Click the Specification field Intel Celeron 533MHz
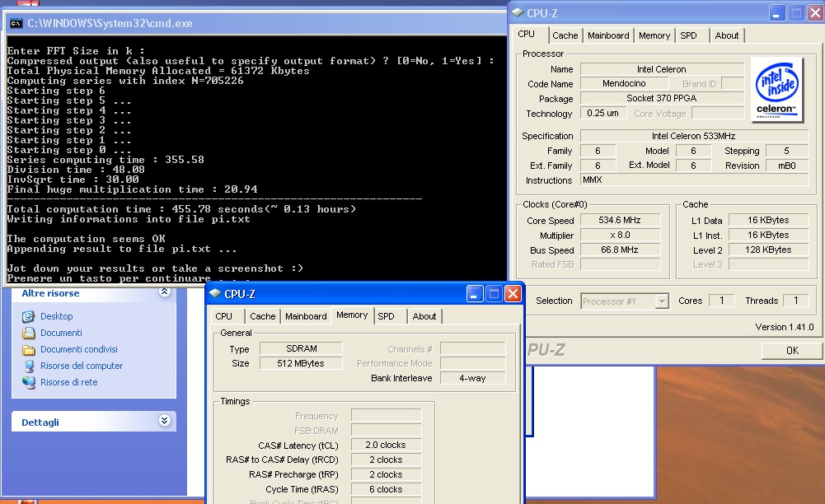825x504 pixels. [693, 136]
